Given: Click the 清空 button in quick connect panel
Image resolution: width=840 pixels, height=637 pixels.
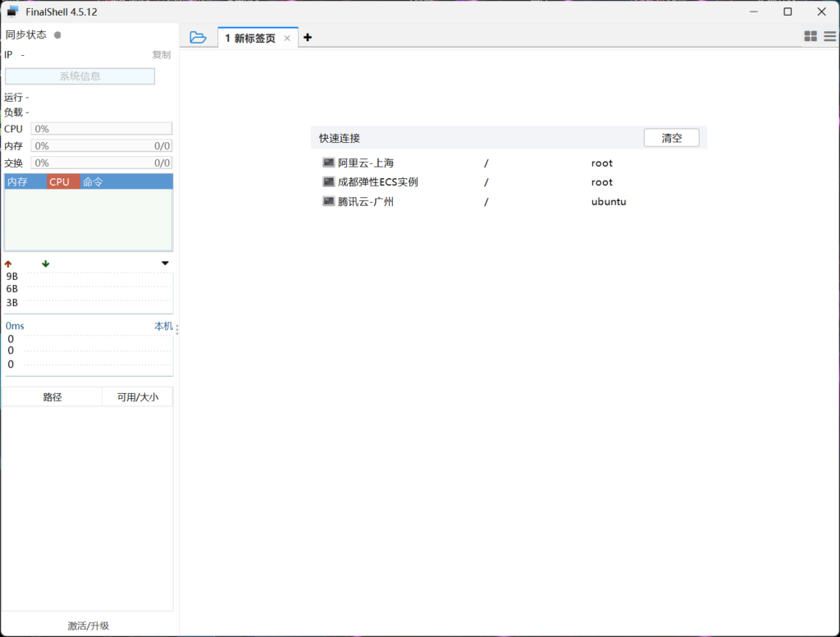Looking at the screenshot, I should [x=671, y=137].
